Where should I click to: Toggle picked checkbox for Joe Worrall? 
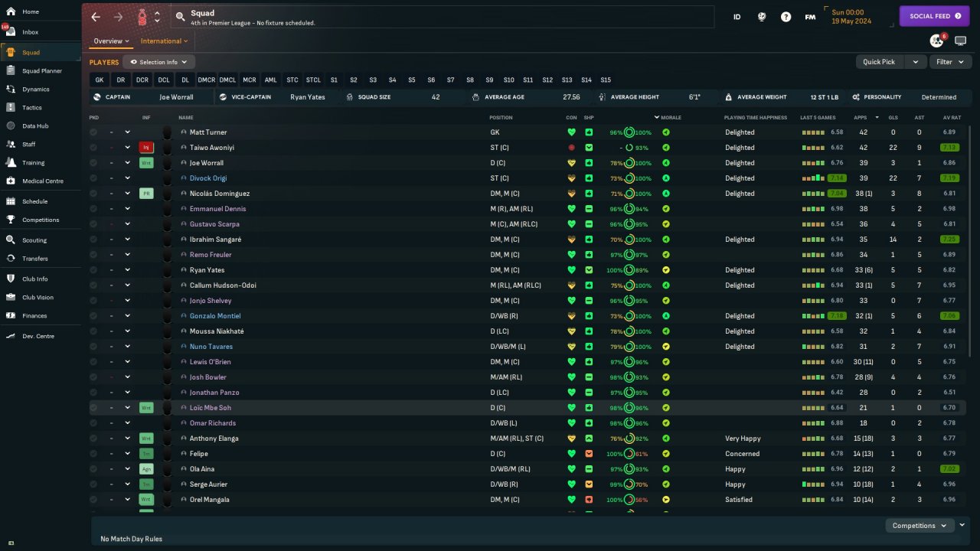[93, 163]
